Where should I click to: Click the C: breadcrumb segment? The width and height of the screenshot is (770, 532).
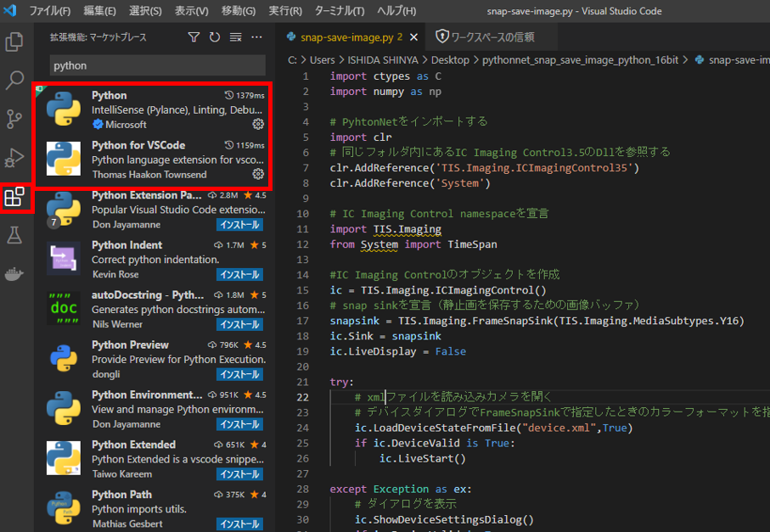click(x=292, y=60)
